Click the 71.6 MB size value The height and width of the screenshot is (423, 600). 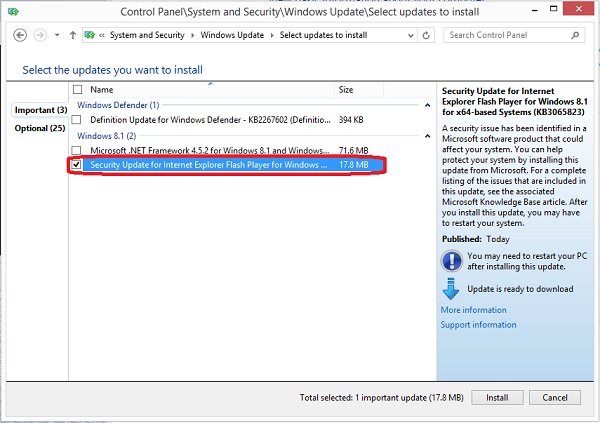(x=354, y=150)
